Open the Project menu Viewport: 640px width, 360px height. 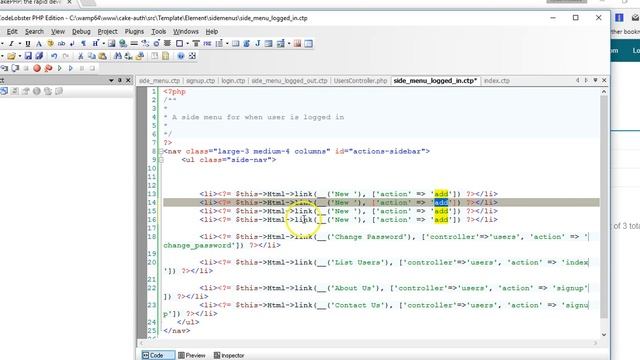[107, 31]
